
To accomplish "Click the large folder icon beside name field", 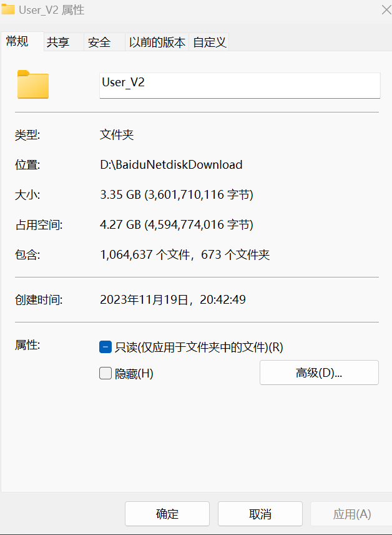I will [x=33, y=84].
